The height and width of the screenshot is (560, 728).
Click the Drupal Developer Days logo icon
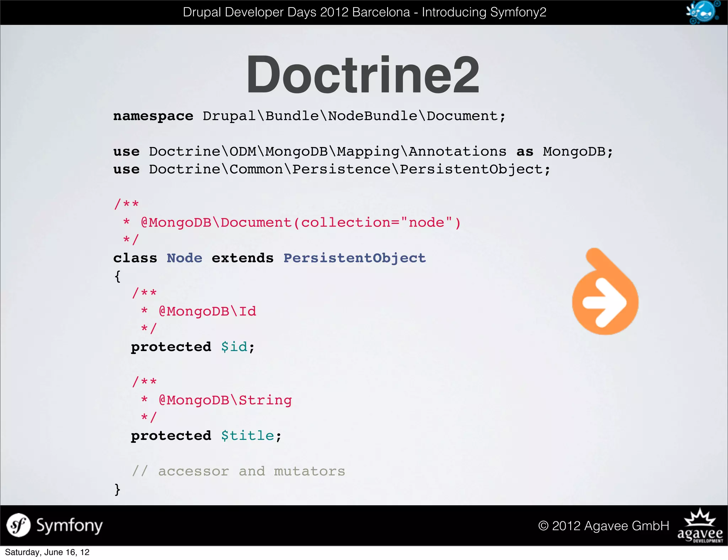[703, 12]
